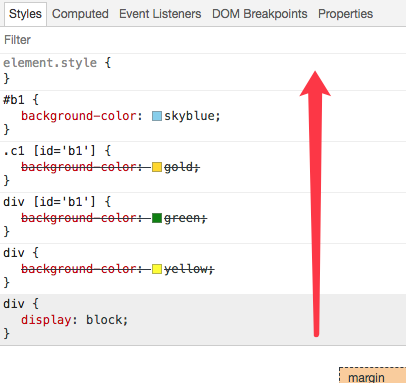Click the display property name
This screenshot has height=383, width=406.
[46, 320]
